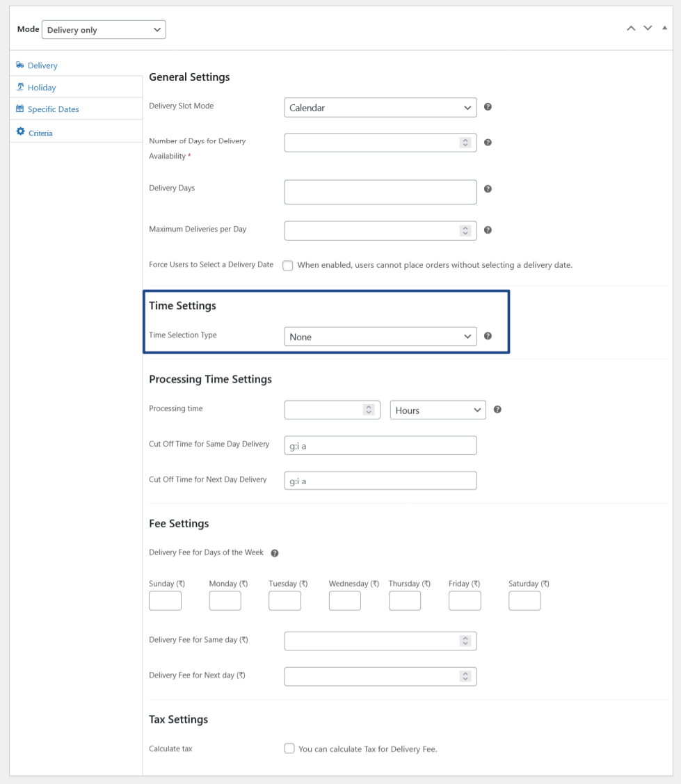This screenshot has height=784, width=681.
Task: Open the Mode dropdown
Action: tap(104, 30)
